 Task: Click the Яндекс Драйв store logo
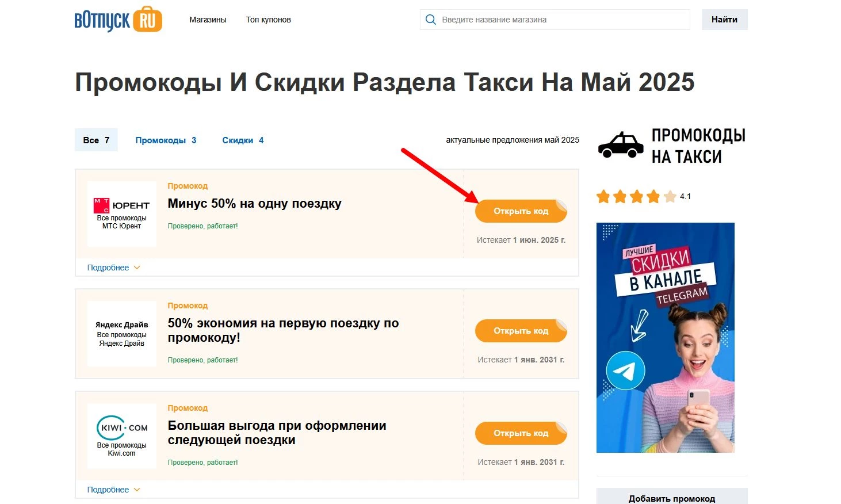pyautogui.click(x=121, y=325)
